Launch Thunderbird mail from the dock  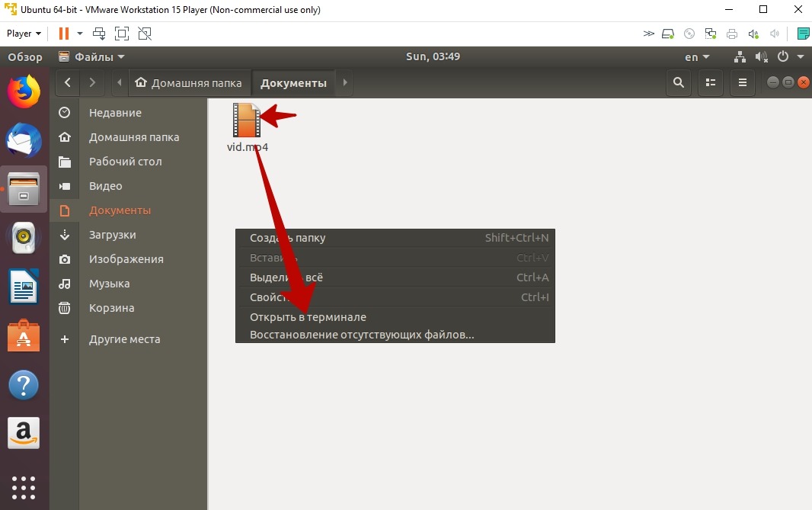24,140
